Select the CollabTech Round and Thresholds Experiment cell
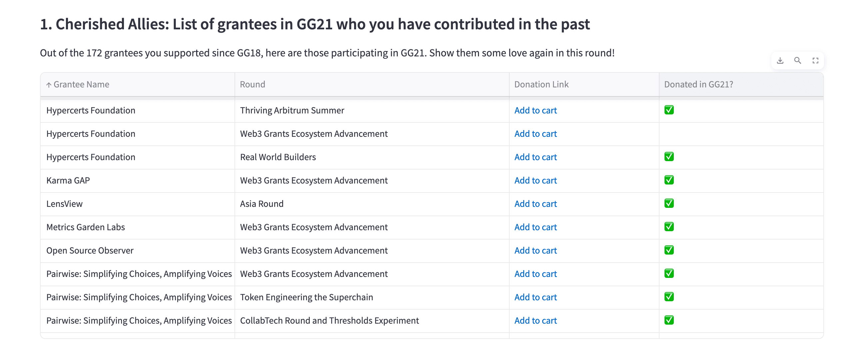This screenshot has height=361, width=868. click(329, 321)
